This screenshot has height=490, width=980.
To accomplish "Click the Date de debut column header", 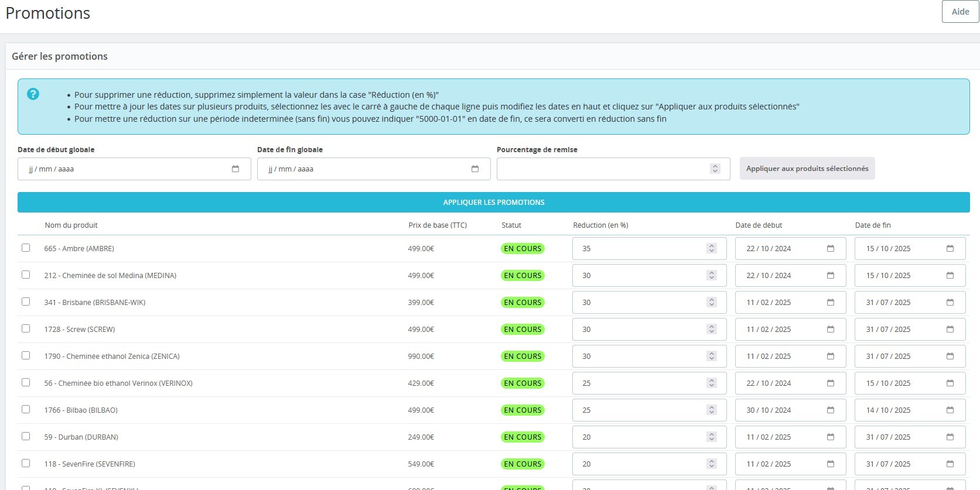I will 759,225.
